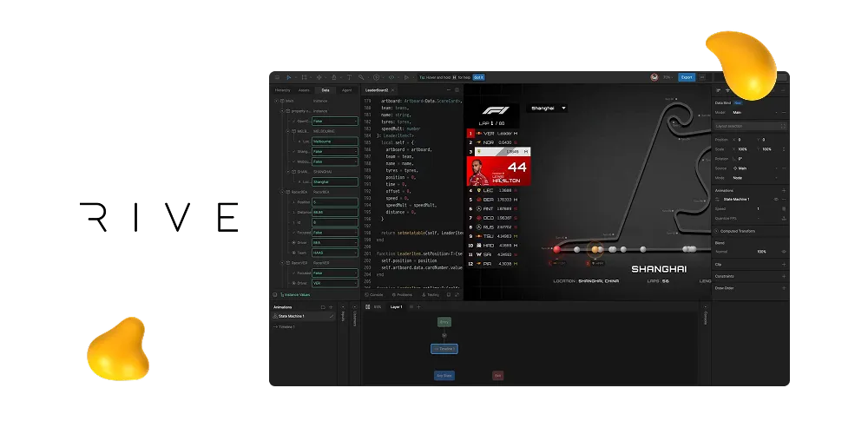Add a Clip with plus icon

tap(783, 265)
